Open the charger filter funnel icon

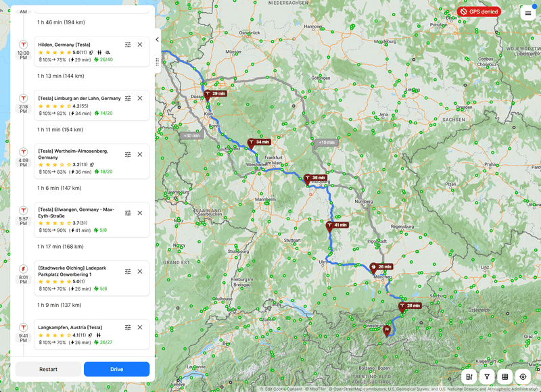pyautogui.click(x=487, y=377)
